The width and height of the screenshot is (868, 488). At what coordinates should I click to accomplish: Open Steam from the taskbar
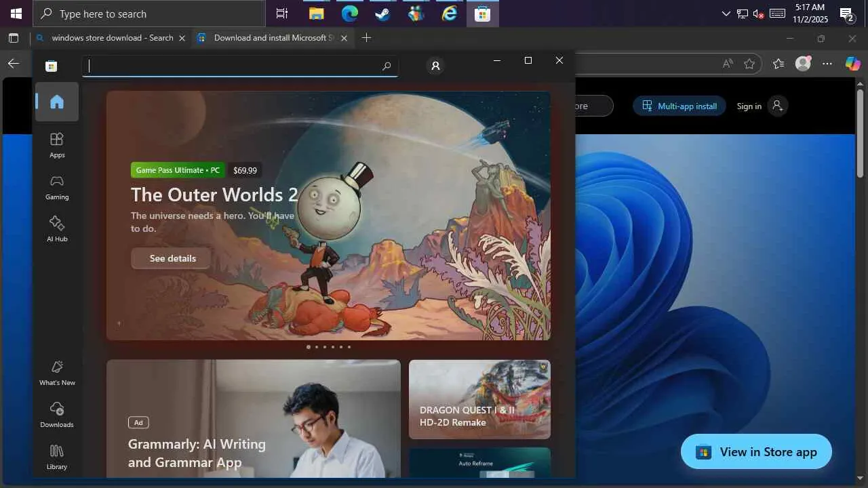tap(382, 14)
